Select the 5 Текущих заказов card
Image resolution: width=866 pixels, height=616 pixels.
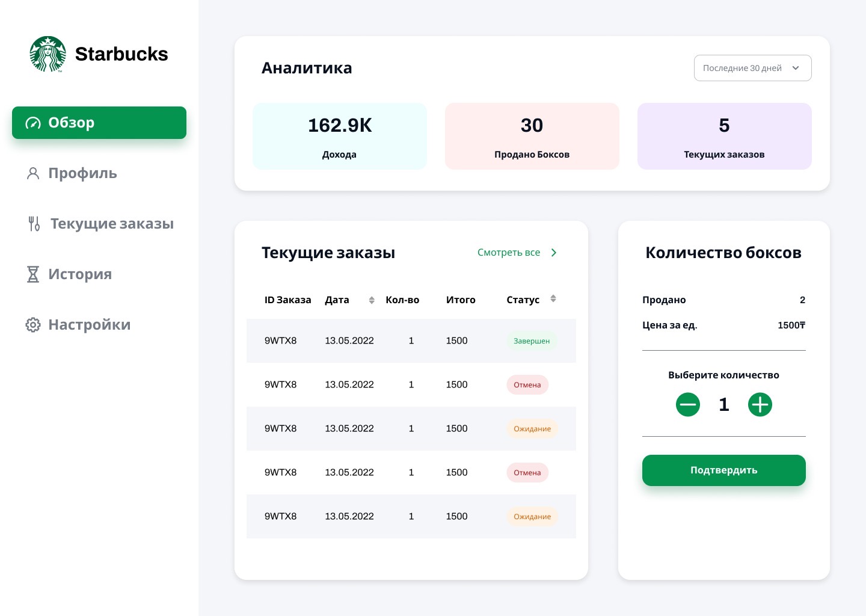[x=724, y=136]
